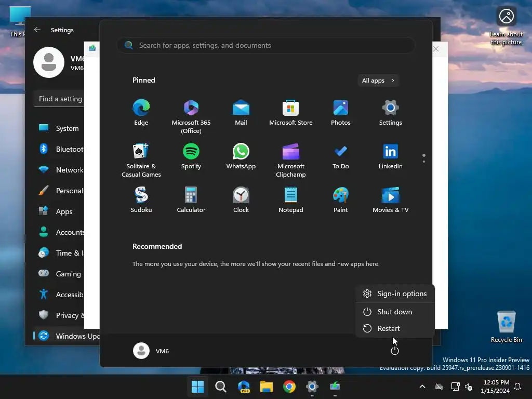Open the Paint app
Screen dimensions: 532x399
[x=341, y=200]
